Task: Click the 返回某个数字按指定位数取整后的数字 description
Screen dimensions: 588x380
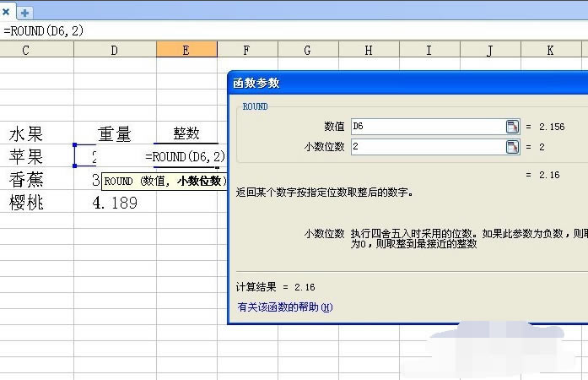Action: [325, 193]
